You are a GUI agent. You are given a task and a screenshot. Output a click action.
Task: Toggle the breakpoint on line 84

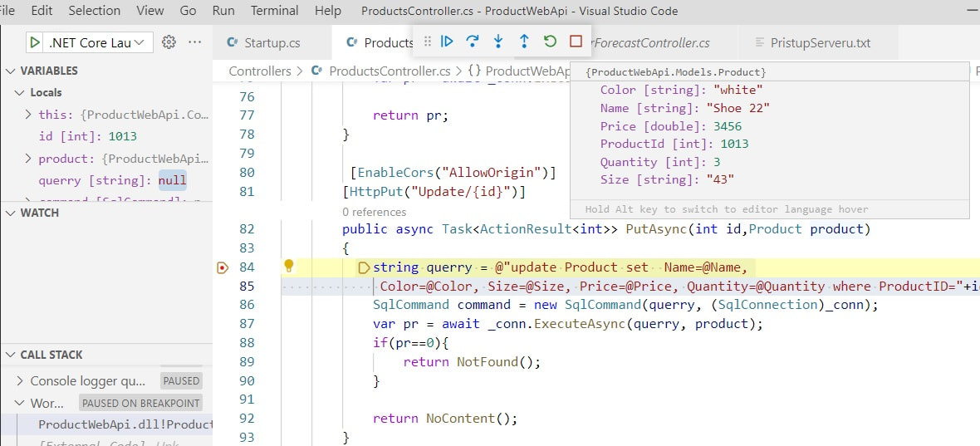[223, 268]
